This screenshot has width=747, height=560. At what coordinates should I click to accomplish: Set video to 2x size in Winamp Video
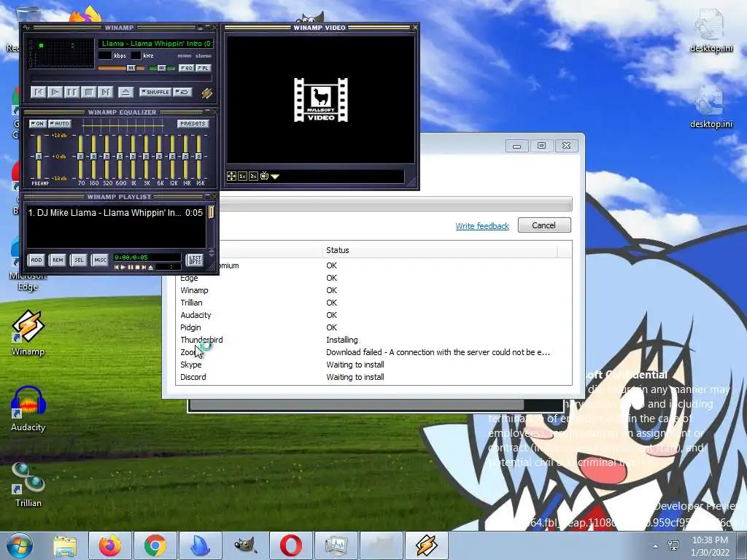tap(253, 176)
